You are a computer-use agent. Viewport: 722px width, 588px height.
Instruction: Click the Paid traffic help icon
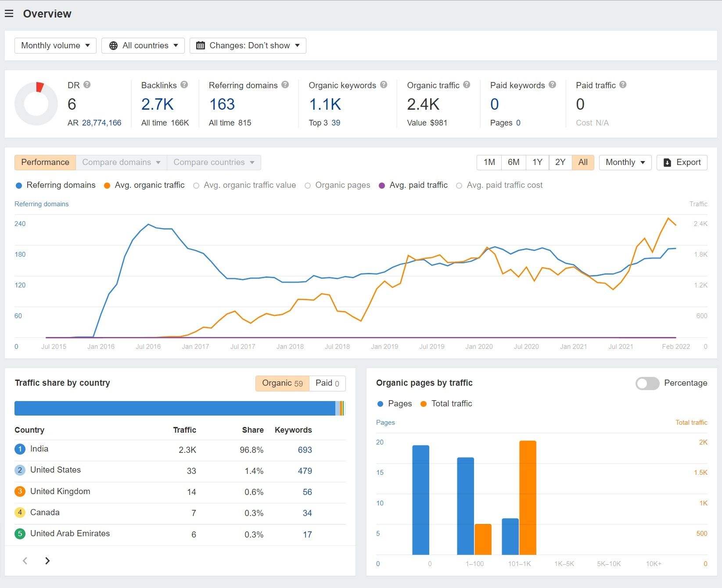coord(623,85)
